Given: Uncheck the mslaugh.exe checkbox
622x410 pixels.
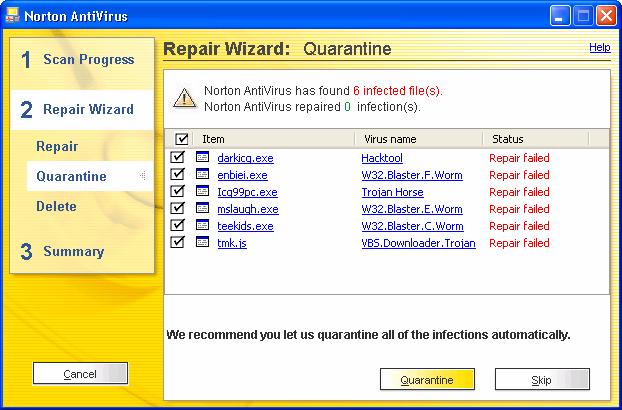Looking at the screenshot, I should [177, 208].
